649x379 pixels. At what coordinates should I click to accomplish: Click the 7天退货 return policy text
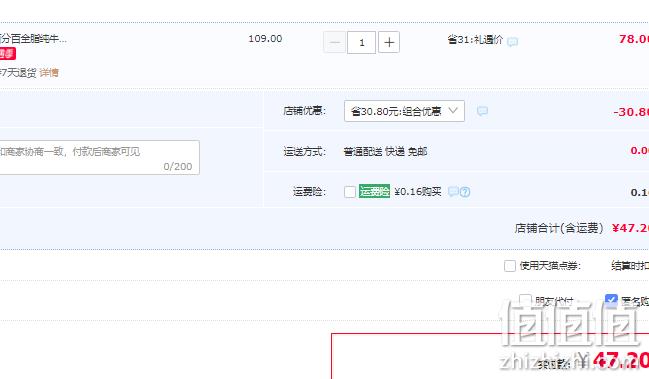[x=18, y=73]
